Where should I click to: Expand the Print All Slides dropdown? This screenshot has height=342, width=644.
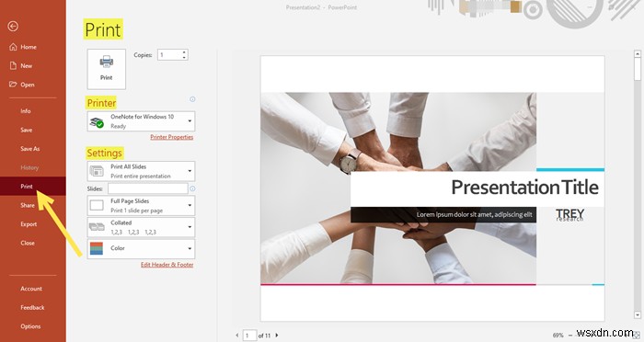tap(141, 171)
